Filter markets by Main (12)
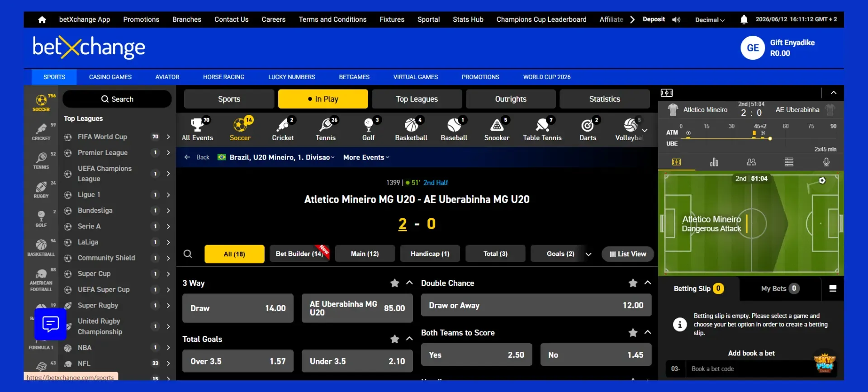The width and height of the screenshot is (868, 392). click(x=365, y=254)
